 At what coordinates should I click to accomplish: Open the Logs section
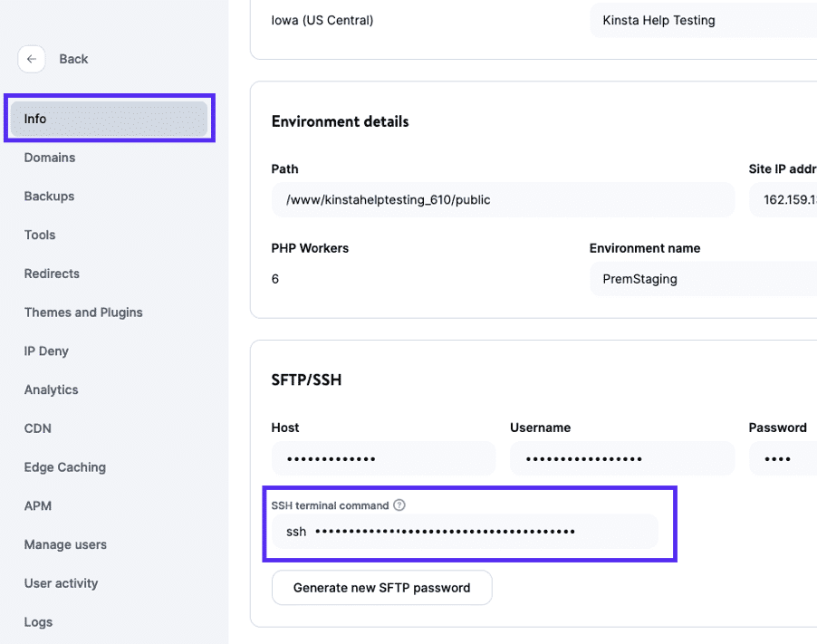tap(38, 621)
